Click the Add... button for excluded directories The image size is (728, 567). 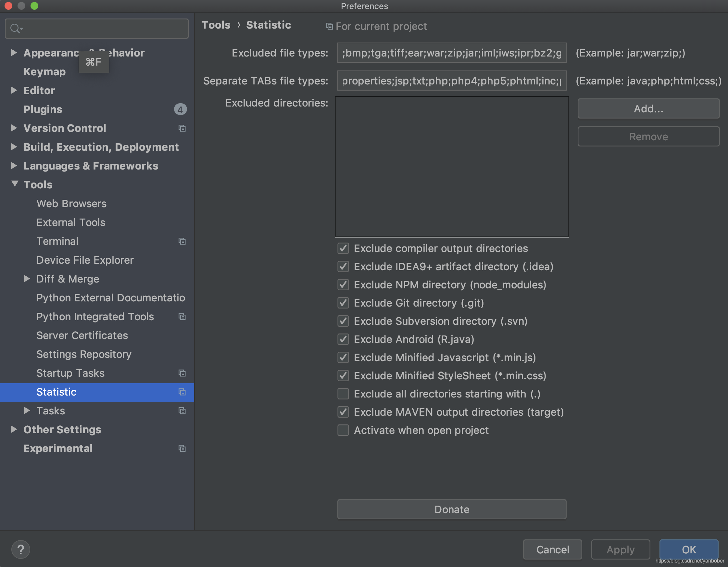(x=648, y=109)
